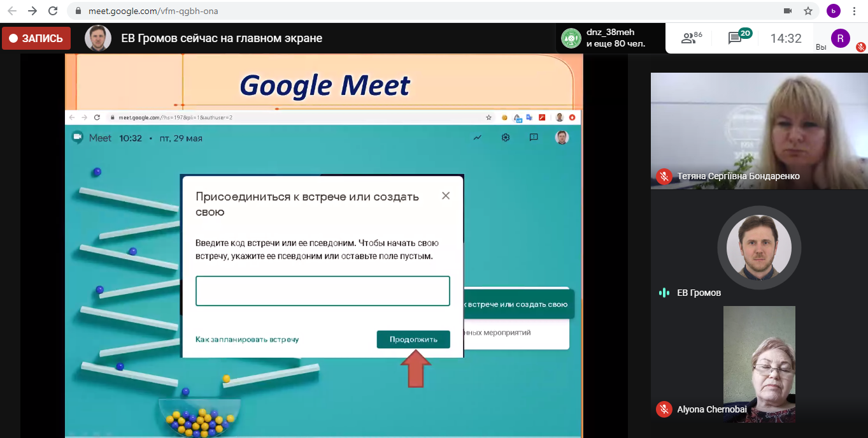Open 'Как запланировать встречу' link
Screen dimensions: 868x438
click(247, 339)
